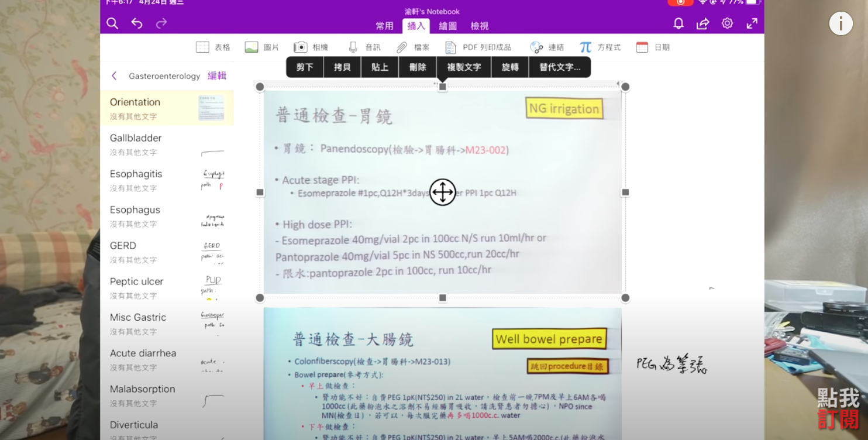Choose 複製文字 from the popup menu
The image size is (868, 440).
click(x=464, y=67)
